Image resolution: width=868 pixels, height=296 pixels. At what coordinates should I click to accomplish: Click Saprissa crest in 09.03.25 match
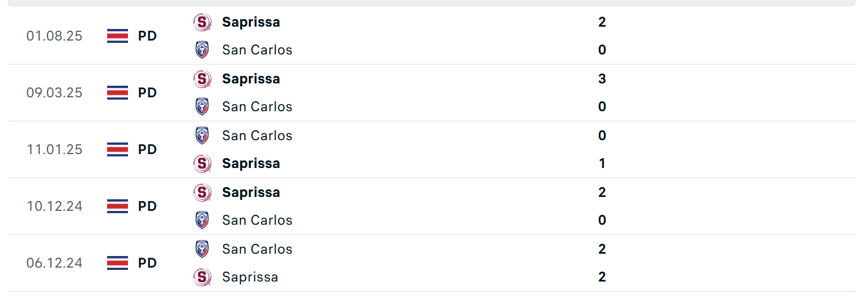[x=202, y=79]
